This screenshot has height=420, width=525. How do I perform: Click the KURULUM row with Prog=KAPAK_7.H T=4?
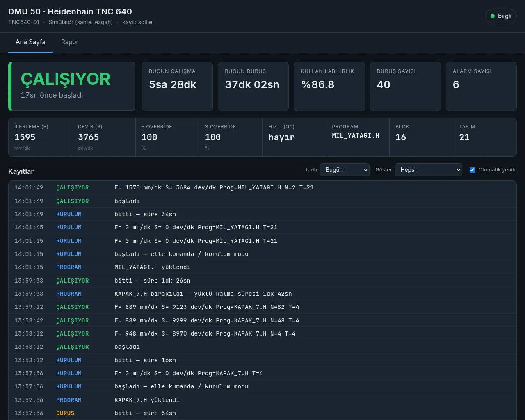click(262, 373)
